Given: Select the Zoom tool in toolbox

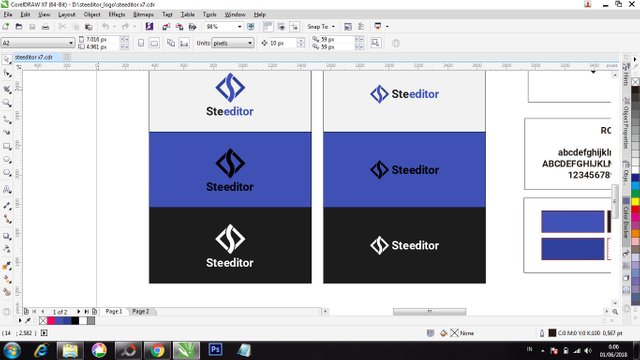Looking at the screenshot, I should pyautogui.click(x=7, y=103).
